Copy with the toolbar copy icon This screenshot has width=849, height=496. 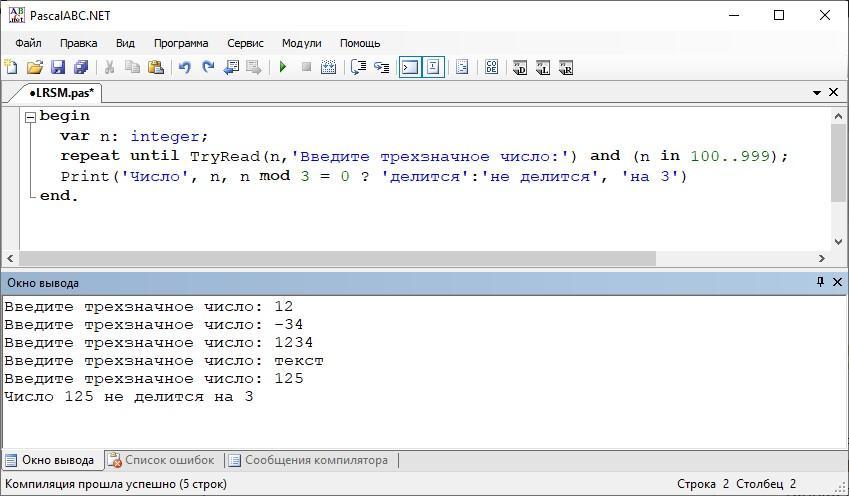133,67
